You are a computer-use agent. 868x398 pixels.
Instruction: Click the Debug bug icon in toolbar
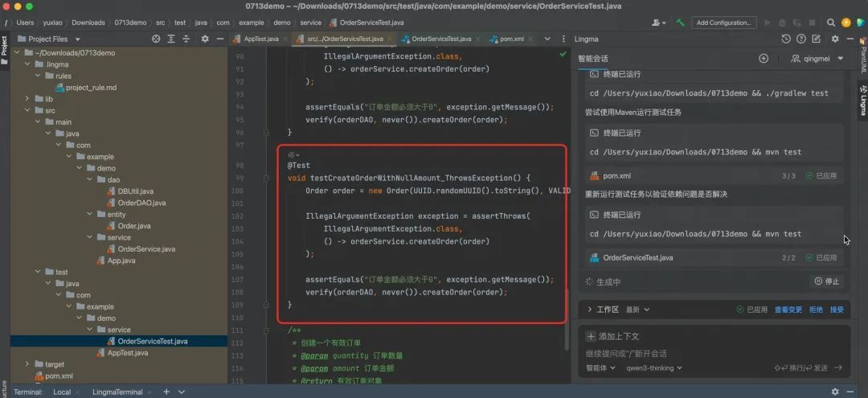tap(782, 23)
